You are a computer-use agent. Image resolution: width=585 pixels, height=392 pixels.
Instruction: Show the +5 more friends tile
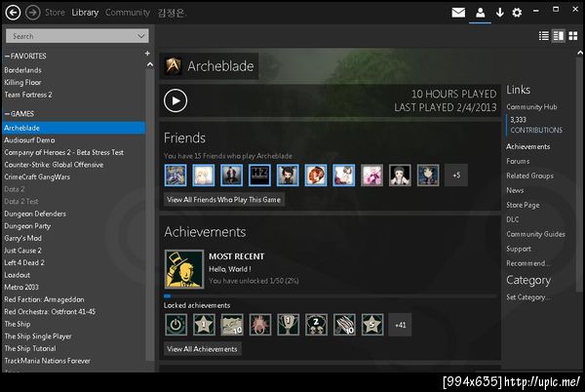coord(456,175)
